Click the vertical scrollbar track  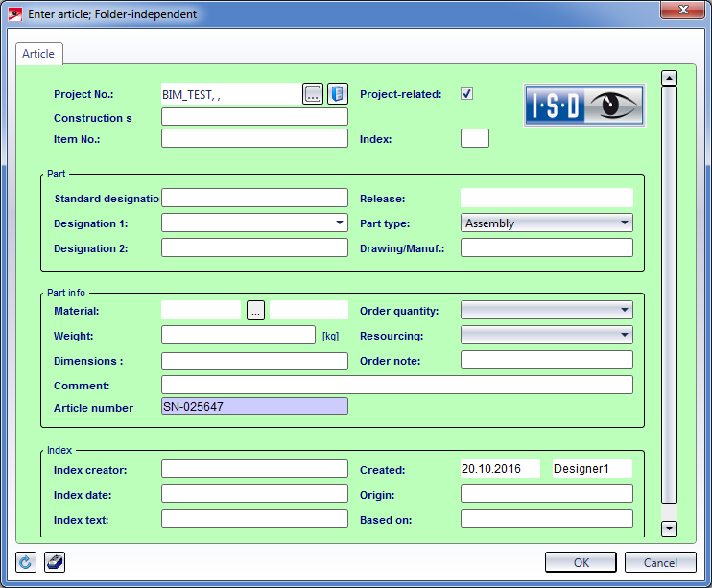(670, 288)
